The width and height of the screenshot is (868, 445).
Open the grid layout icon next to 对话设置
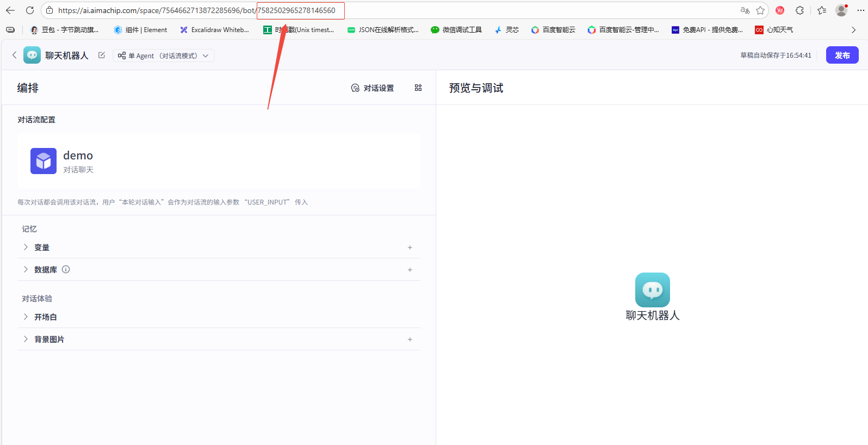tap(418, 88)
